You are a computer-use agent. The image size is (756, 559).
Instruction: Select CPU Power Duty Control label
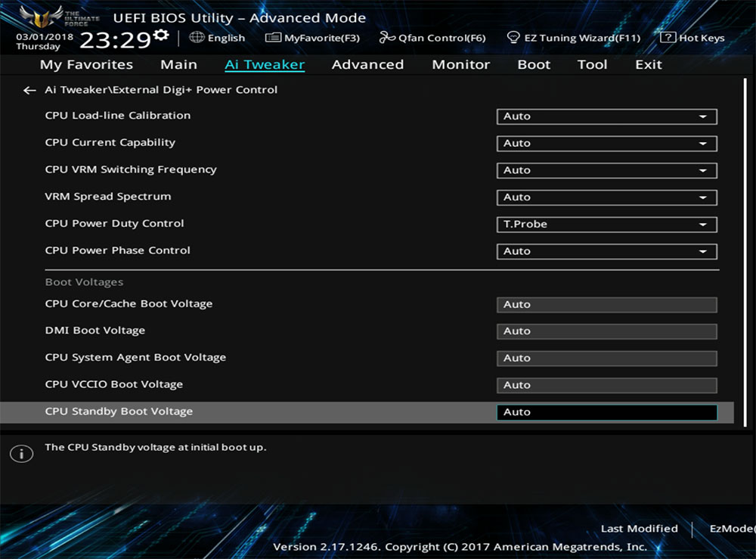click(x=114, y=224)
